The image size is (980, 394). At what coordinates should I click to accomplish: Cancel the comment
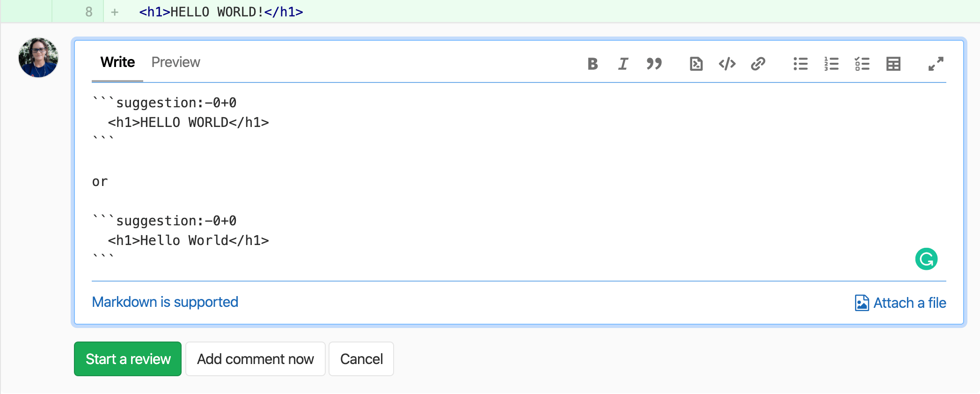[361, 359]
